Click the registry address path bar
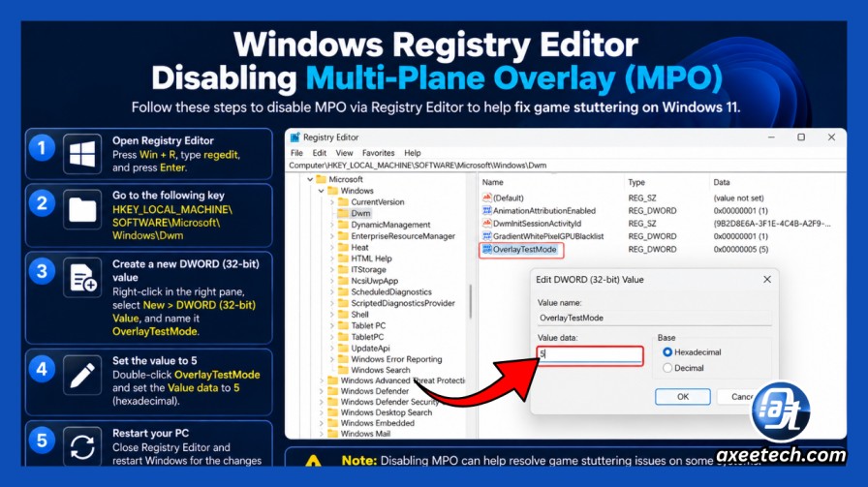The height and width of the screenshot is (487, 868). point(566,165)
